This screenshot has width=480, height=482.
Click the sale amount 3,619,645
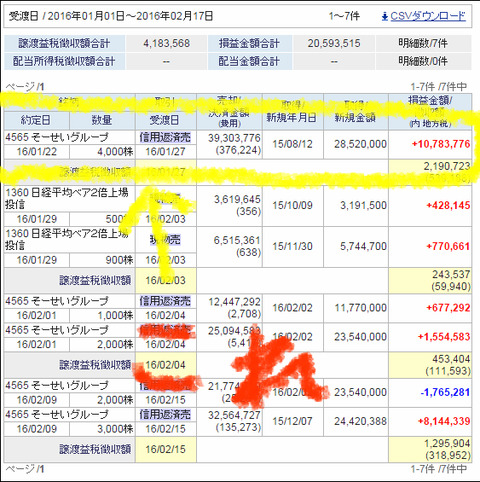[237, 199]
